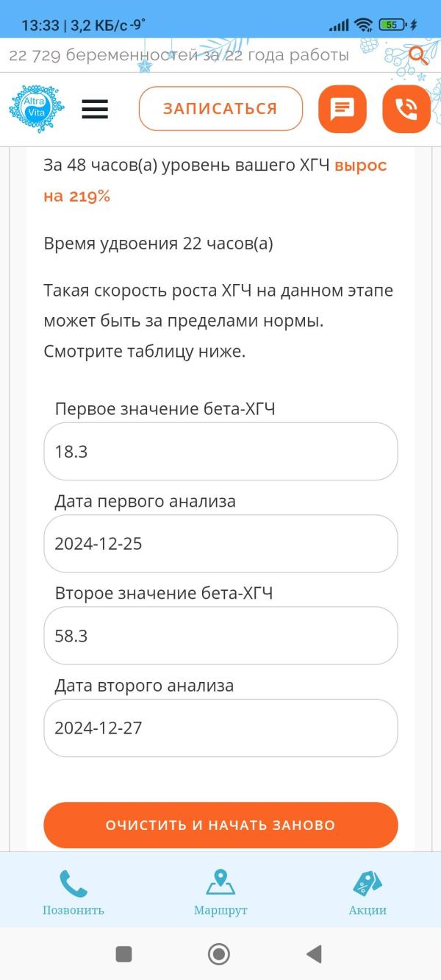Screen dimensions: 441x980
Task: Click the ЗАПИСАТЬСЯ button
Action: pyautogui.click(x=220, y=109)
